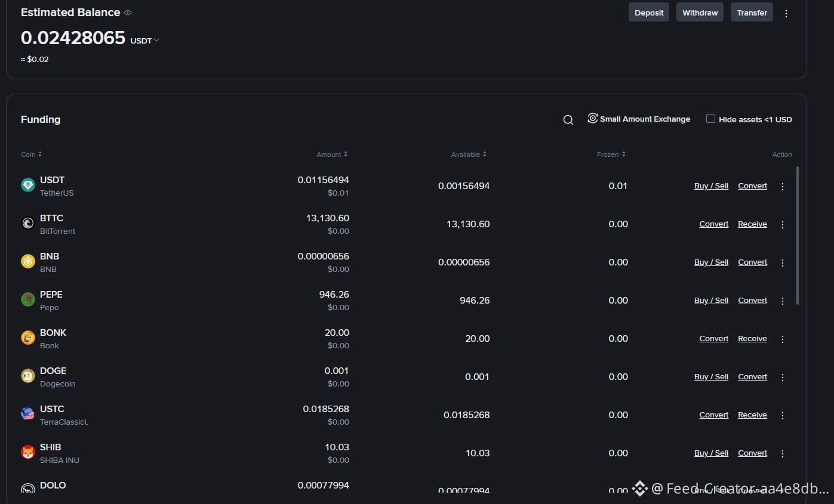834x504 pixels.
Task: Click Buy / Sell for USDT
Action: (x=711, y=186)
